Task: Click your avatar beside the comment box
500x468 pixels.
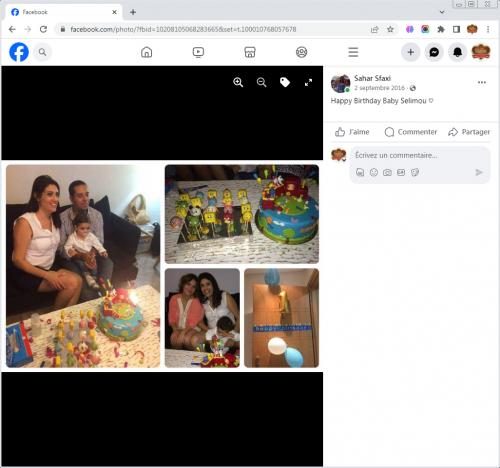Action: point(339,155)
